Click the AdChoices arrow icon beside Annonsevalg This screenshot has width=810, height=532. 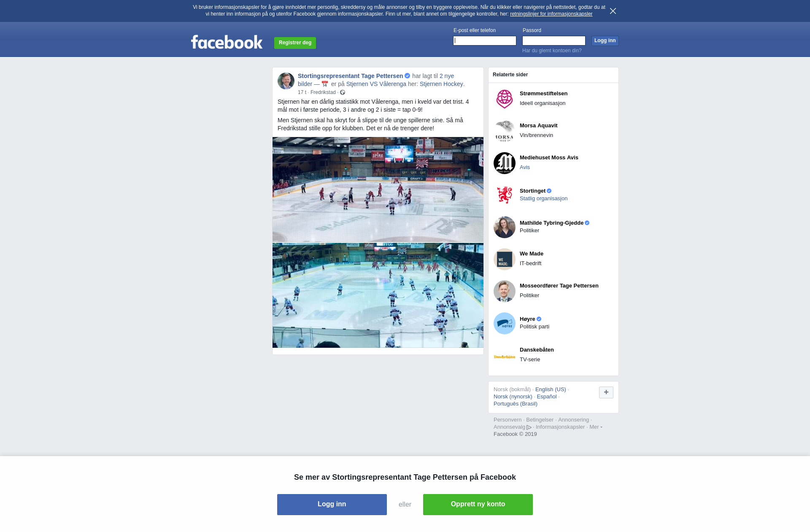click(x=529, y=427)
